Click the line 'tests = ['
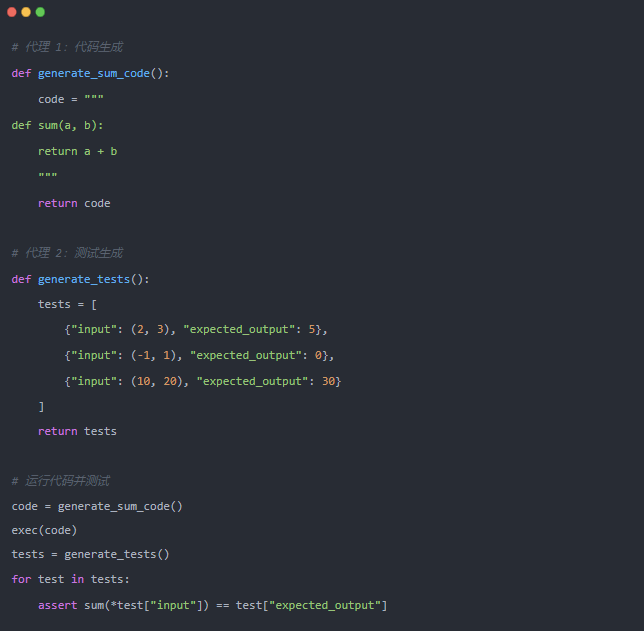Image resolution: width=644 pixels, height=631 pixels. tap(67, 304)
